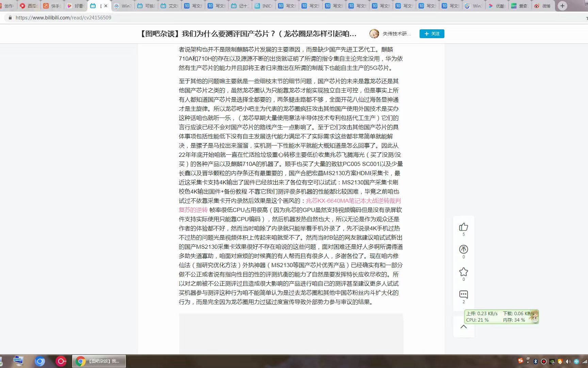Jump back to top with the up arrow
The image size is (588, 368).
463,327
